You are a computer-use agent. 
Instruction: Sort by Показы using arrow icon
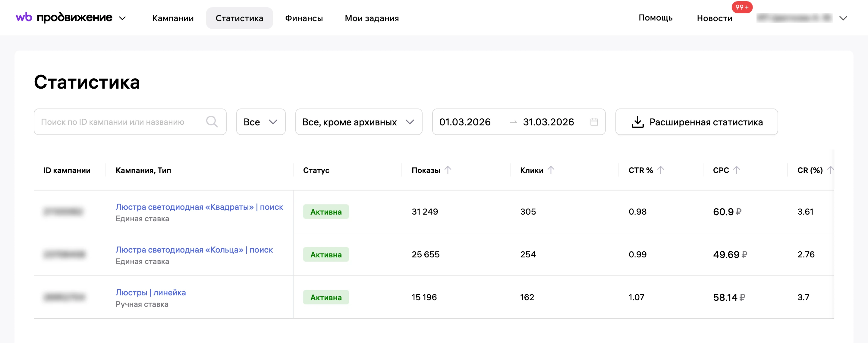tap(448, 170)
